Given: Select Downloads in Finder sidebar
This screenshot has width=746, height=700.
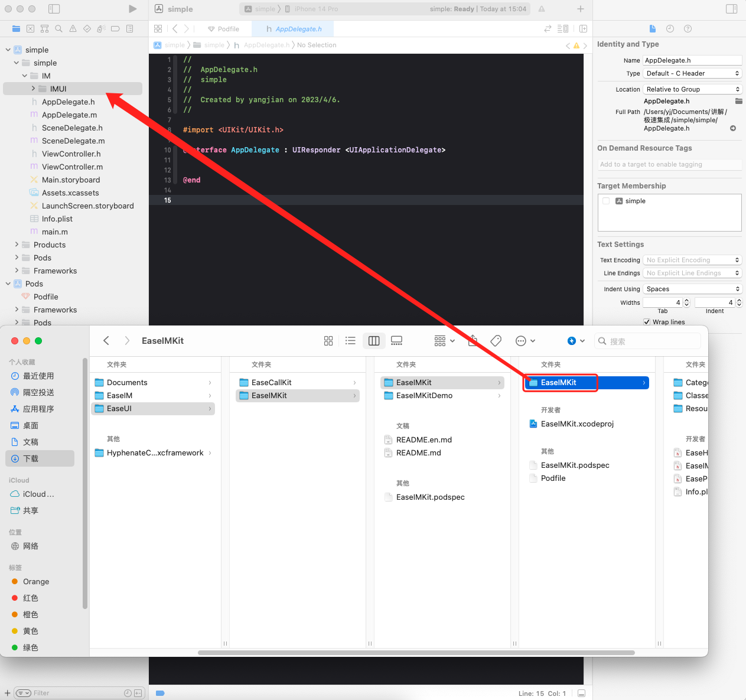Looking at the screenshot, I should (x=40, y=458).
